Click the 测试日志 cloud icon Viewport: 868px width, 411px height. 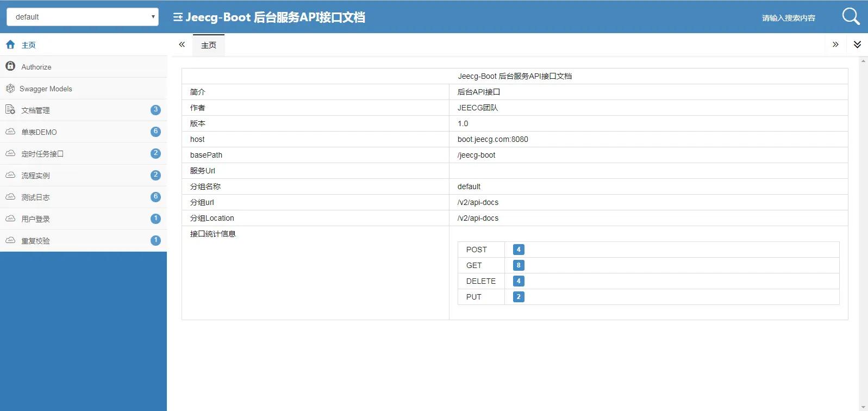click(x=10, y=197)
